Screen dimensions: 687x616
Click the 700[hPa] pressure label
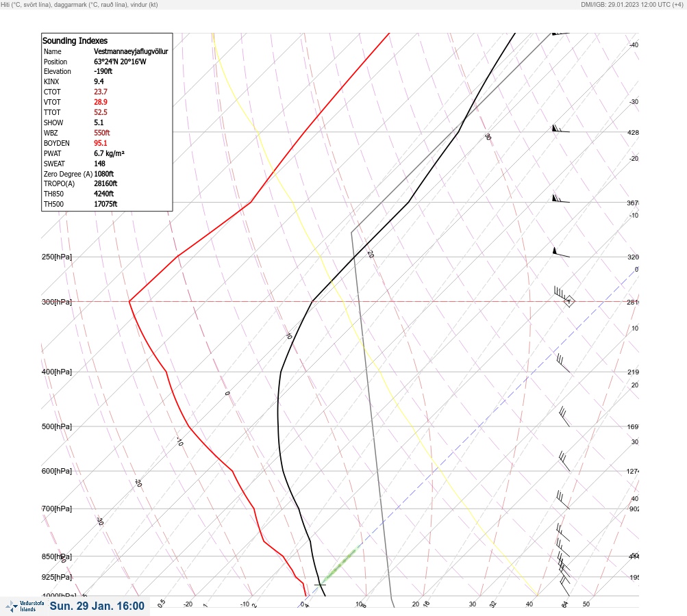click(57, 509)
